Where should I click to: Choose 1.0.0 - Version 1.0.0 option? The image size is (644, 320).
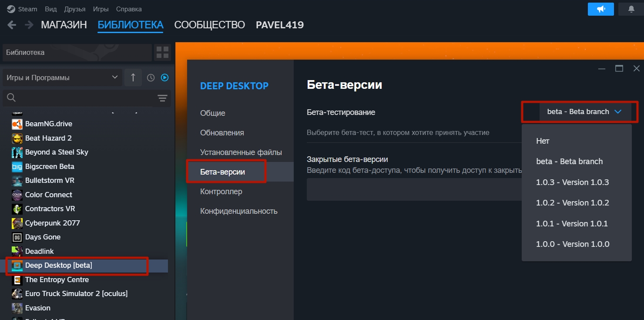577,244
